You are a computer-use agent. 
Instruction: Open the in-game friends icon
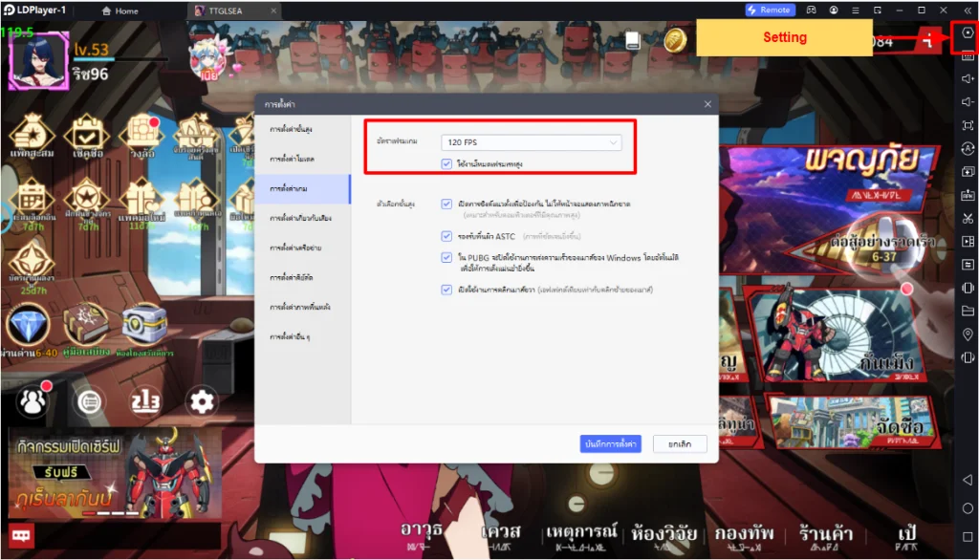(33, 401)
